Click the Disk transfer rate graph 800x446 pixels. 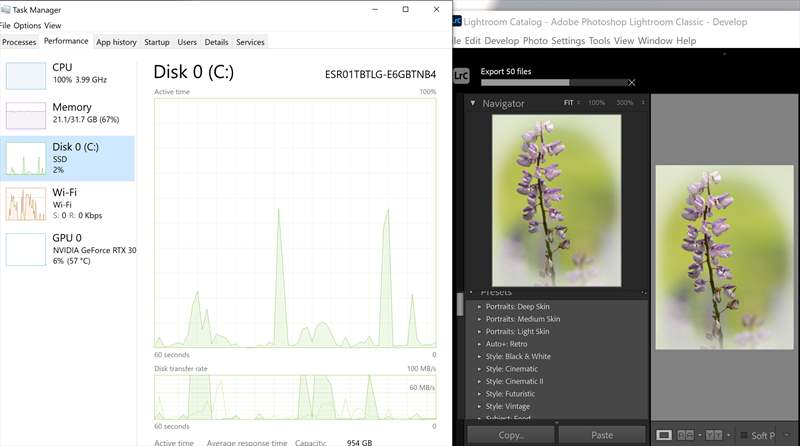[x=295, y=398]
